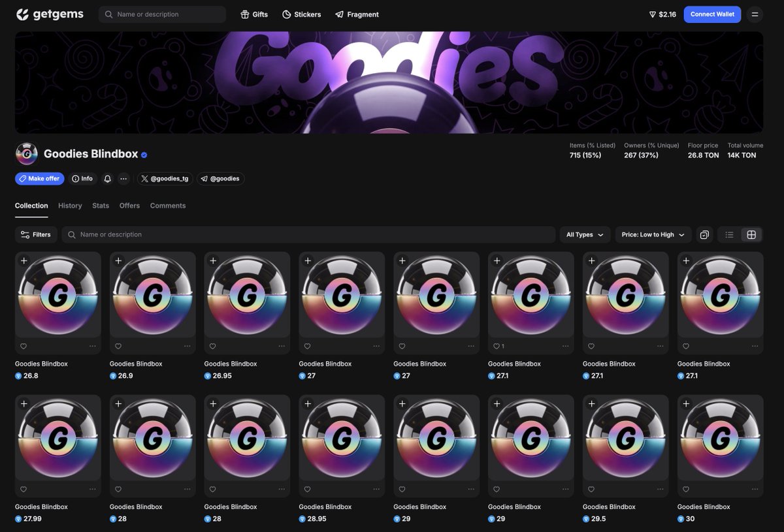Like the 26.95 TON Blindbox heart icon
Screen dimensions: 784x532
coord(213,346)
